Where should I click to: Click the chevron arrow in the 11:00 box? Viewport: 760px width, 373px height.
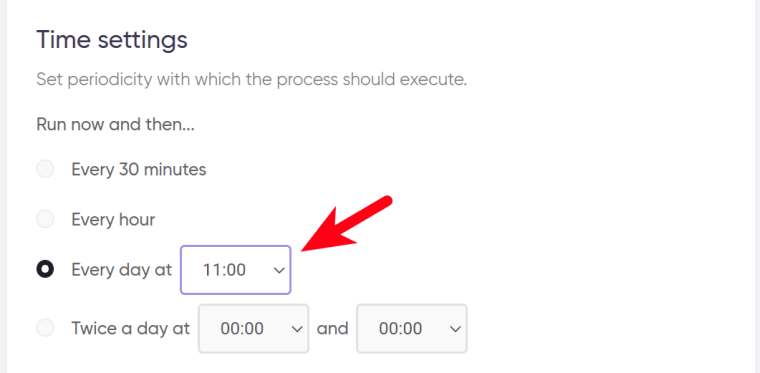click(x=279, y=270)
